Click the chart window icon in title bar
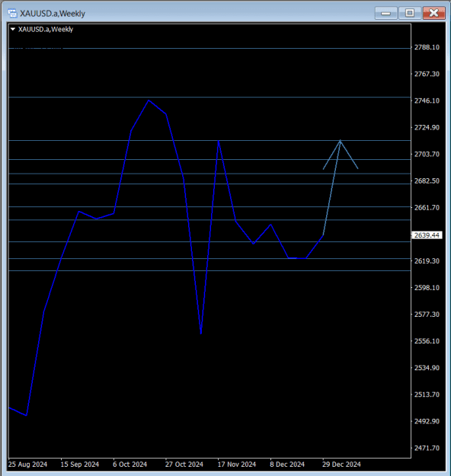Image resolution: width=451 pixels, height=476 pixels. (12, 14)
